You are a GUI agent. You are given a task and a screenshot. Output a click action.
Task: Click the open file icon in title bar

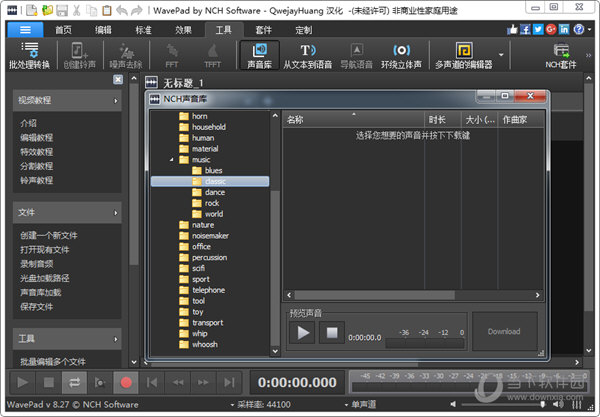point(47,10)
